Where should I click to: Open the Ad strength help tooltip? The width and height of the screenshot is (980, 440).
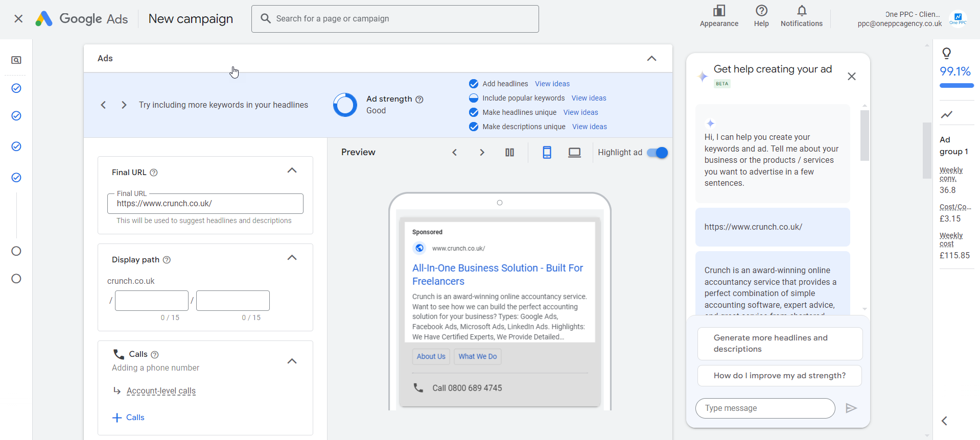pyautogui.click(x=419, y=100)
